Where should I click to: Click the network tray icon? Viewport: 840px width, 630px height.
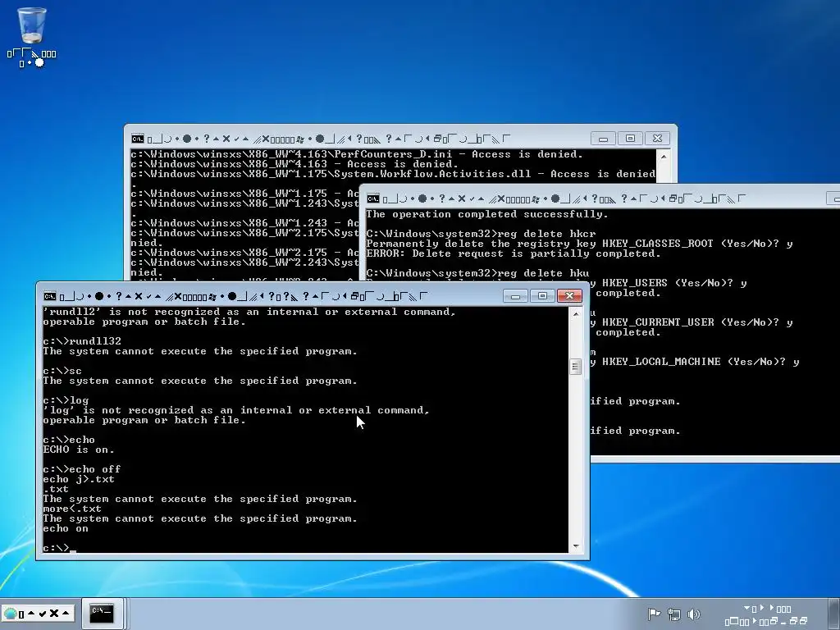tap(674, 614)
